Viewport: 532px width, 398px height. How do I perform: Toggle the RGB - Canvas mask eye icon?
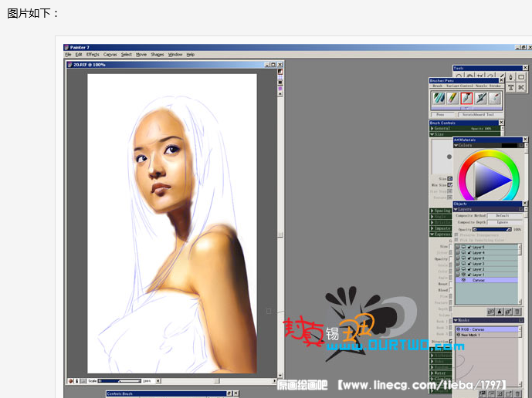click(x=459, y=329)
